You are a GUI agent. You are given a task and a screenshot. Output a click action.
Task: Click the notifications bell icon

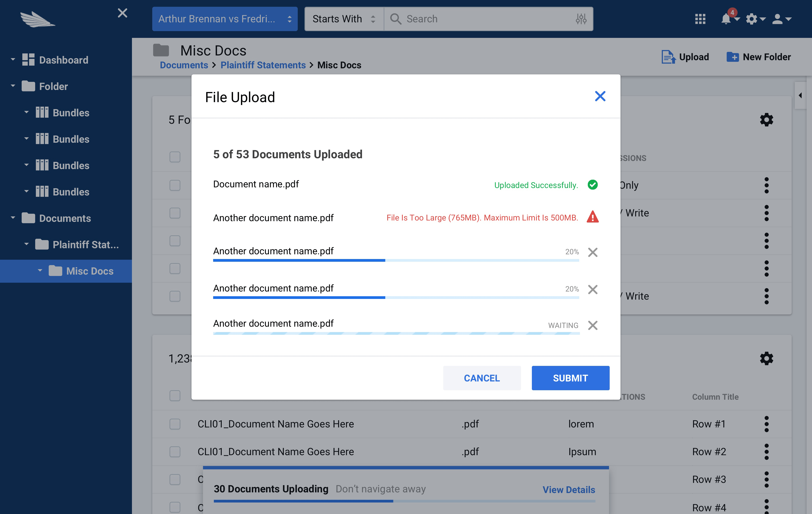click(726, 19)
